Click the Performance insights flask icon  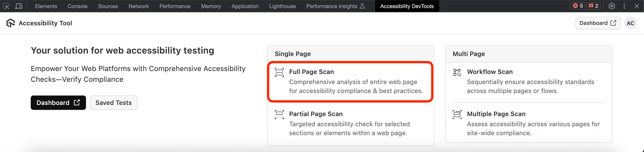click(362, 6)
